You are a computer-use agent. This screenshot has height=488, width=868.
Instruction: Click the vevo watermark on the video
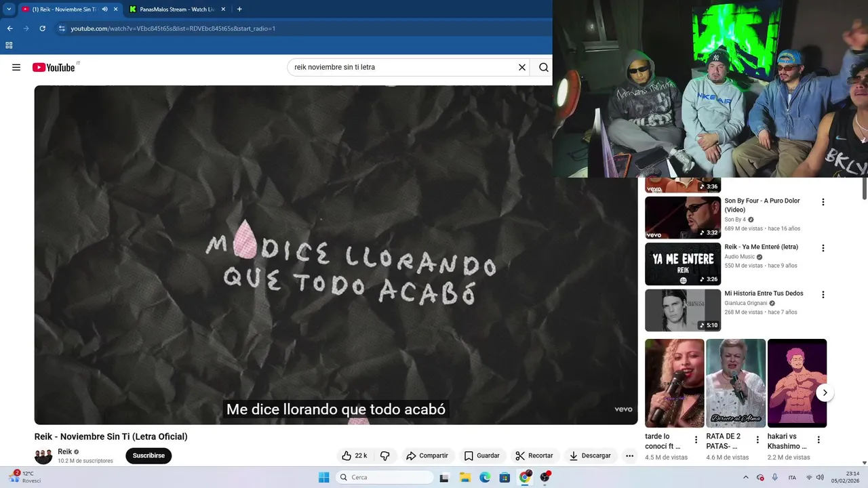pyautogui.click(x=623, y=409)
